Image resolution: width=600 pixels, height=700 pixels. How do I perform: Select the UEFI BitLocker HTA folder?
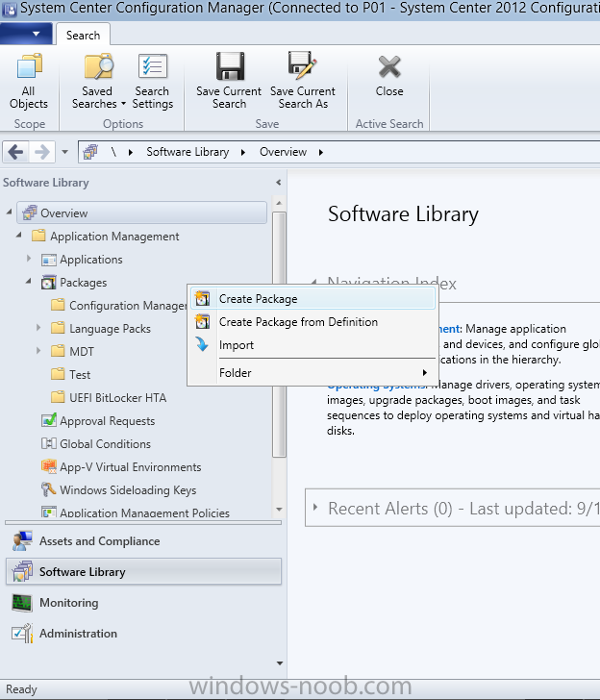click(118, 398)
